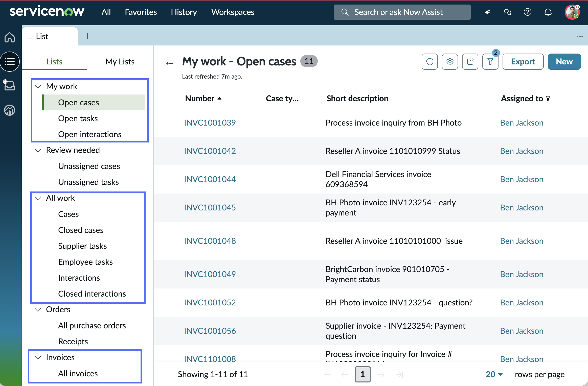588x386 pixels.
Task: Click the ServiceNow logo
Action: pyautogui.click(x=47, y=12)
